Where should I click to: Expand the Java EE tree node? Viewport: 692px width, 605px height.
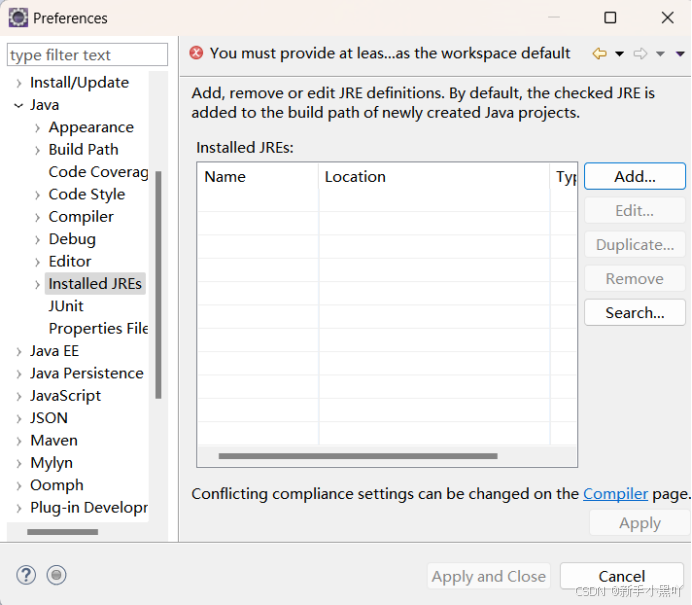(19, 352)
